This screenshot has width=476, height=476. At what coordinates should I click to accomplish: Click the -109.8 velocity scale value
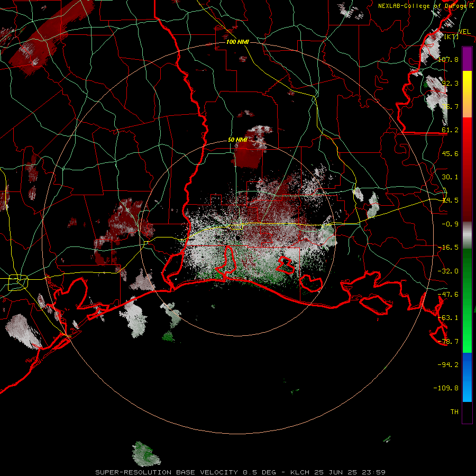point(446,388)
